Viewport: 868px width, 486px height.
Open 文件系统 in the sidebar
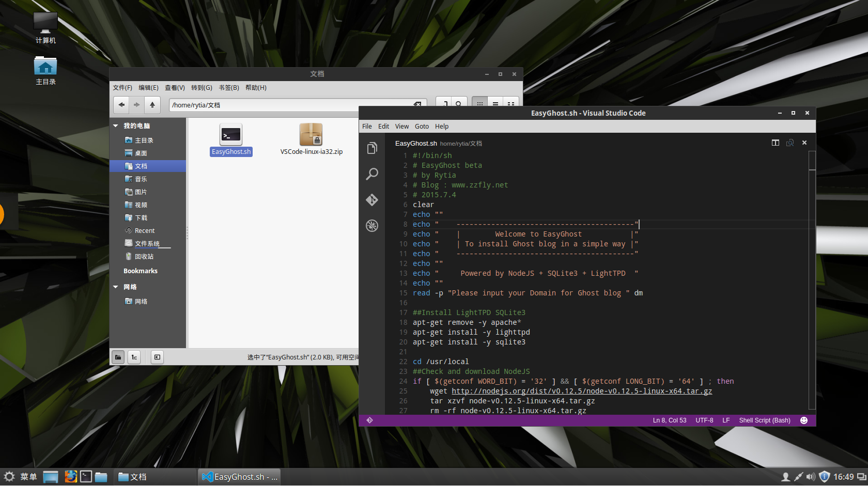(x=148, y=244)
